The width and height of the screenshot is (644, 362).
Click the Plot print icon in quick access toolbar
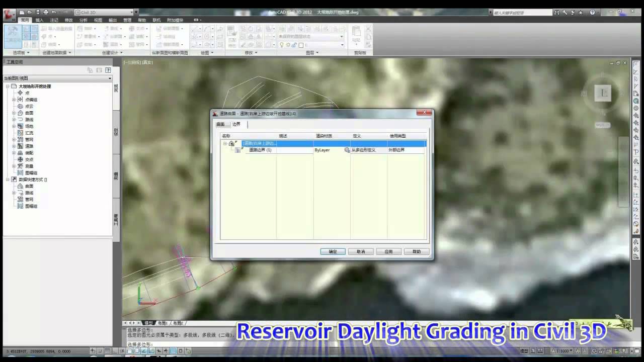point(46,12)
